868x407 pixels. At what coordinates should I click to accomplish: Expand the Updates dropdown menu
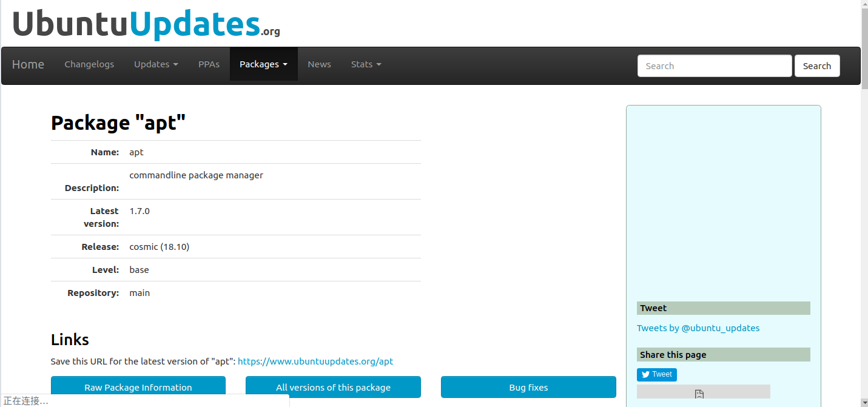(156, 64)
